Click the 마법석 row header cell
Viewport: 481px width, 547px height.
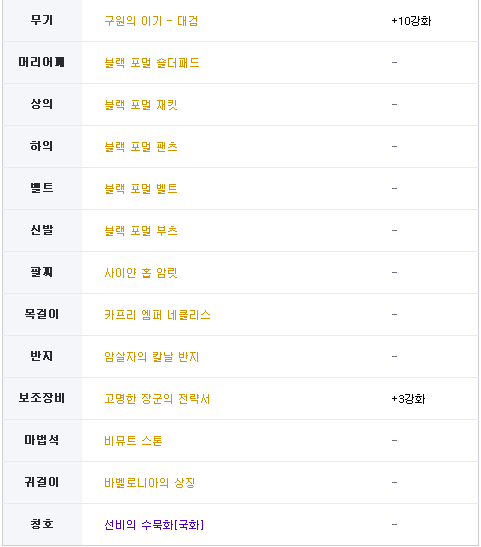[42, 440]
